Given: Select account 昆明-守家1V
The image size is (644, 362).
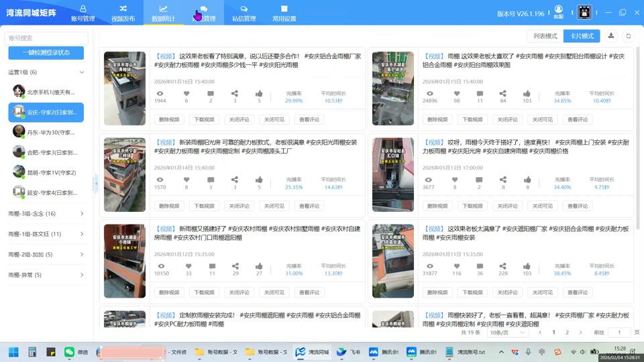Looking at the screenshot, I should tap(46, 172).
